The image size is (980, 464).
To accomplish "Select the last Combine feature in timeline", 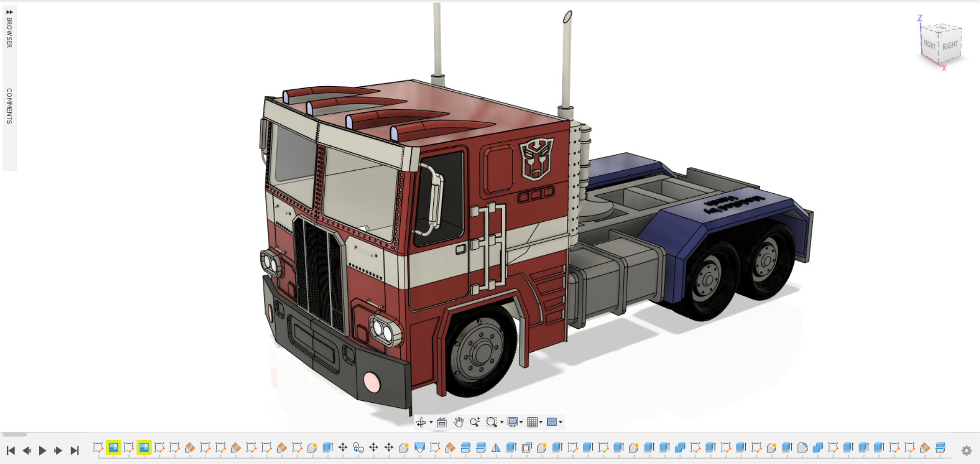I will point(818,448).
